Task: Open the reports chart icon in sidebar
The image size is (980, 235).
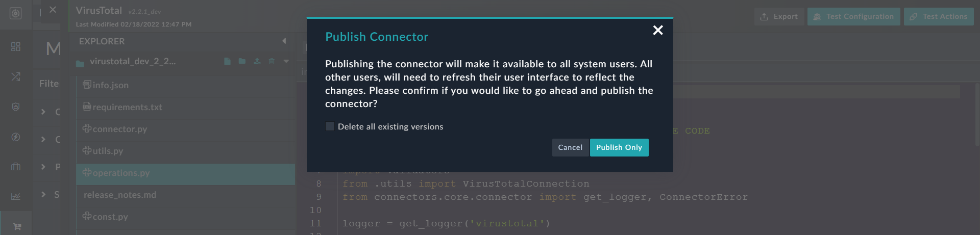Action: click(x=16, y=196)
